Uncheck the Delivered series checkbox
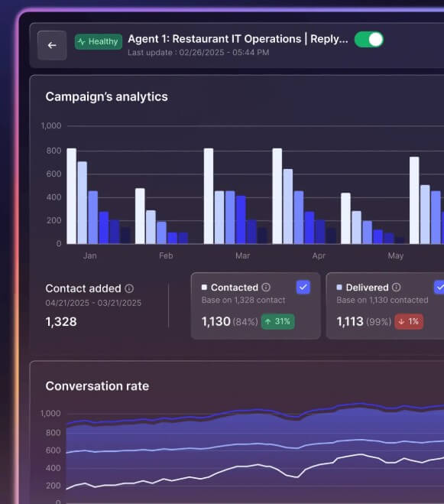The height and width of the screenshot is (504, 444). [439, 287]
